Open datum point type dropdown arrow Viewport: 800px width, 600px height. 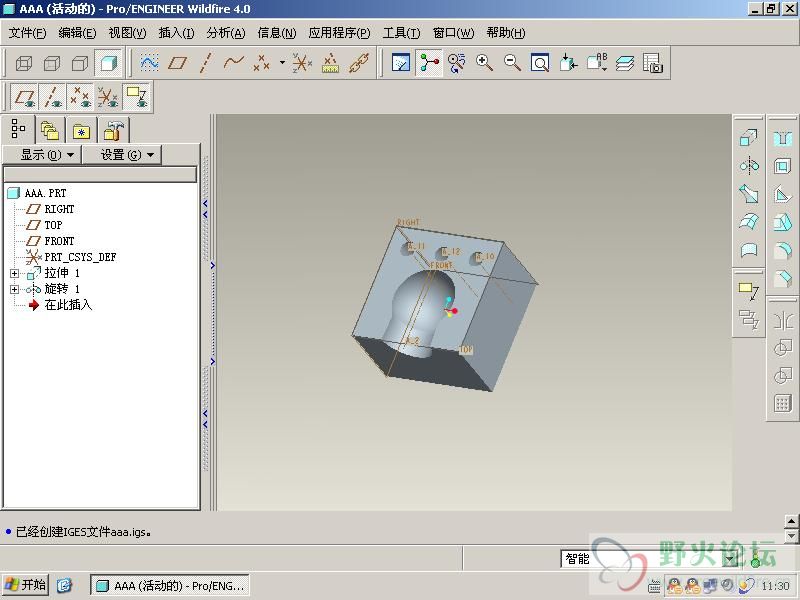pos(282,63)
